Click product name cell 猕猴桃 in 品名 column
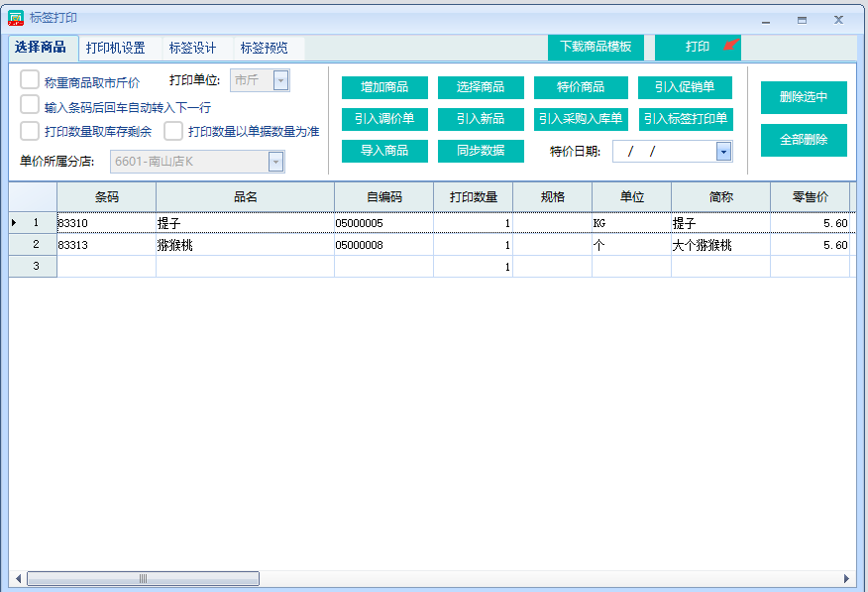The image size is (868, 592). pos(245,245)
